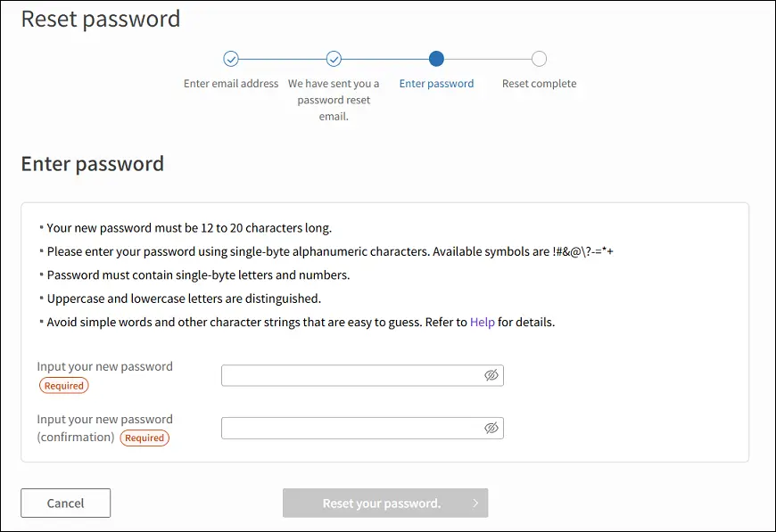Image resolution: width=776 pixels, height=532 pixels.
Task: Focus the confirmation password input field
Action: [x=362, y=428]
